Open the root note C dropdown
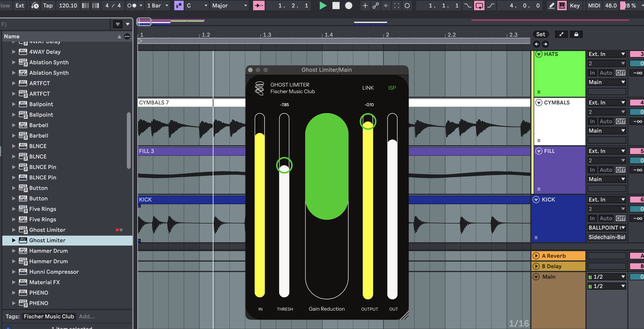 [x=197, y=5]
